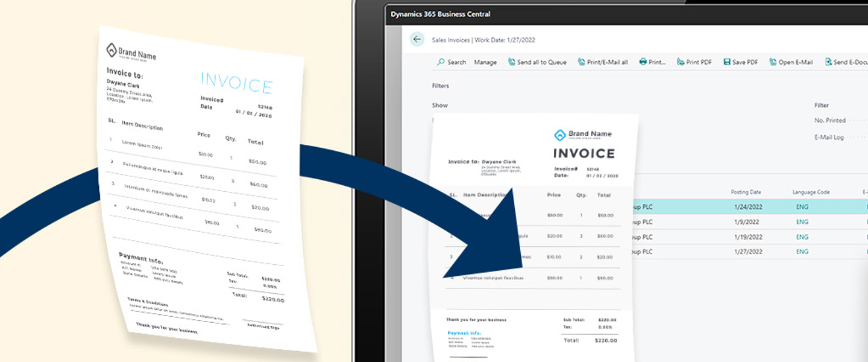Expand the Filters section heading
868x362 pixels.
click(x=441, y=86)
